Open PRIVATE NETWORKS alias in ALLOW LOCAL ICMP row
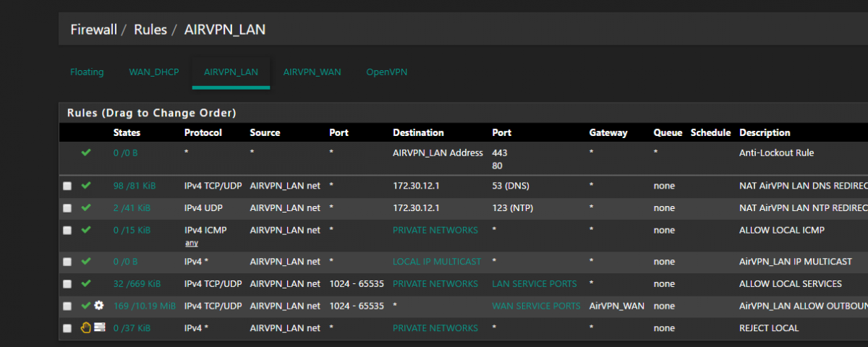The image size is (868, 347). coord(435,231)
